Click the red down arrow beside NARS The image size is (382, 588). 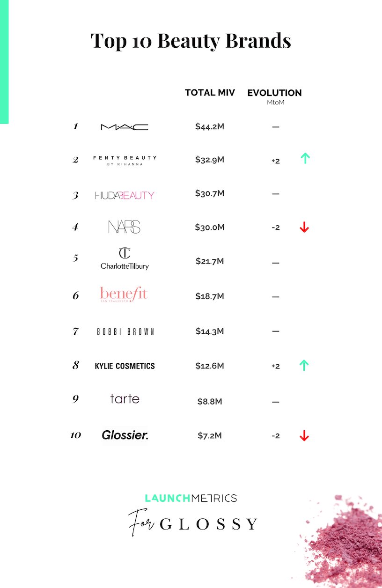[x=304, y=228]
